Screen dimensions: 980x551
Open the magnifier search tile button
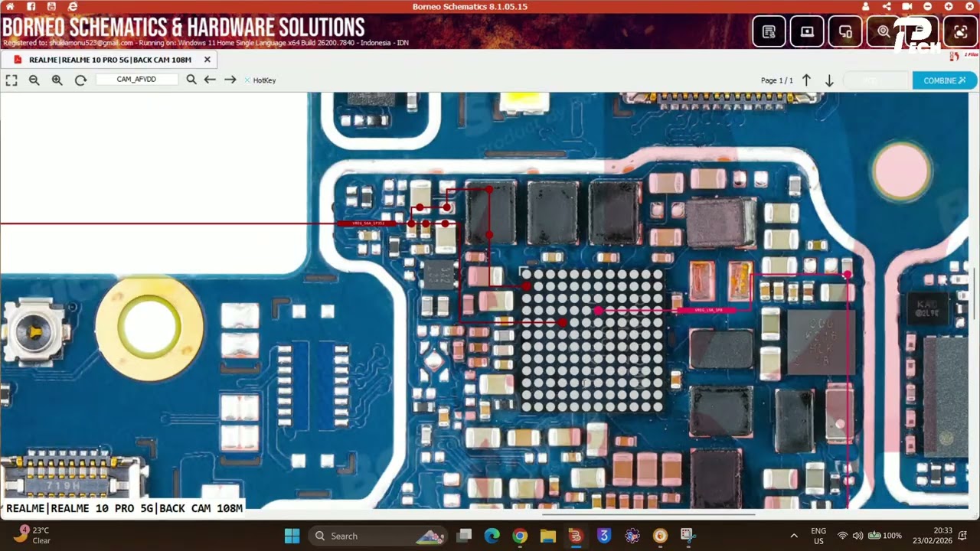point(884,31)
